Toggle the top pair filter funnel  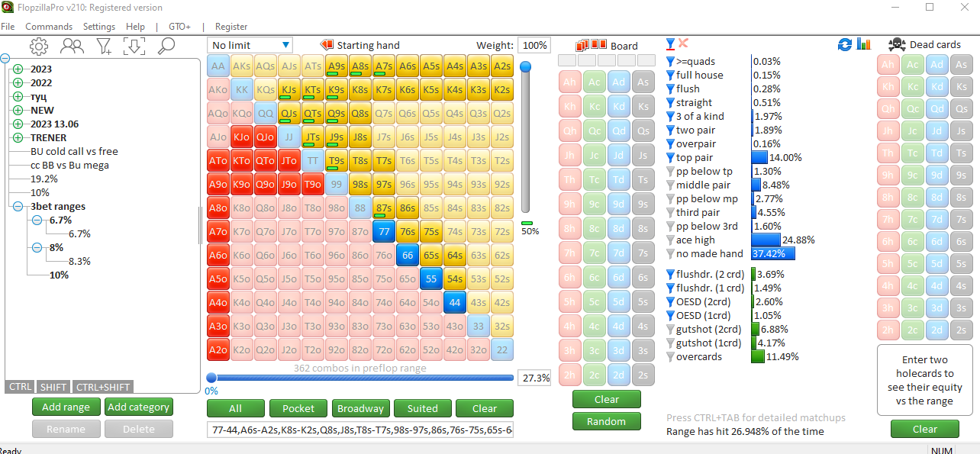point(671,158)
